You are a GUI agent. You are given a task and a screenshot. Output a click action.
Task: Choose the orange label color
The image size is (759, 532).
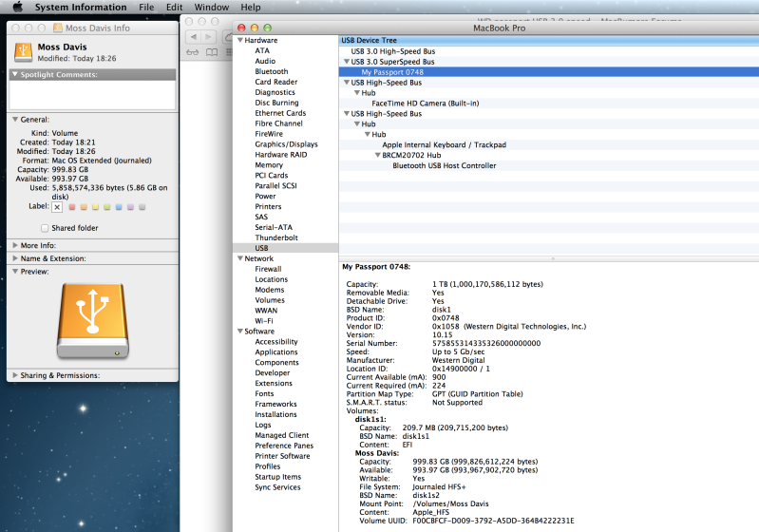coord(84,207)
